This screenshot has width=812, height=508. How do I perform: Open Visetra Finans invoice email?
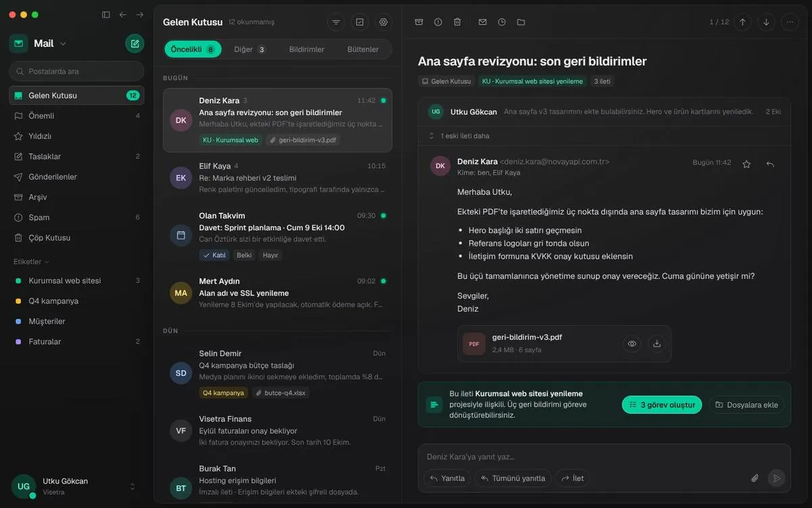click(277, 431)
